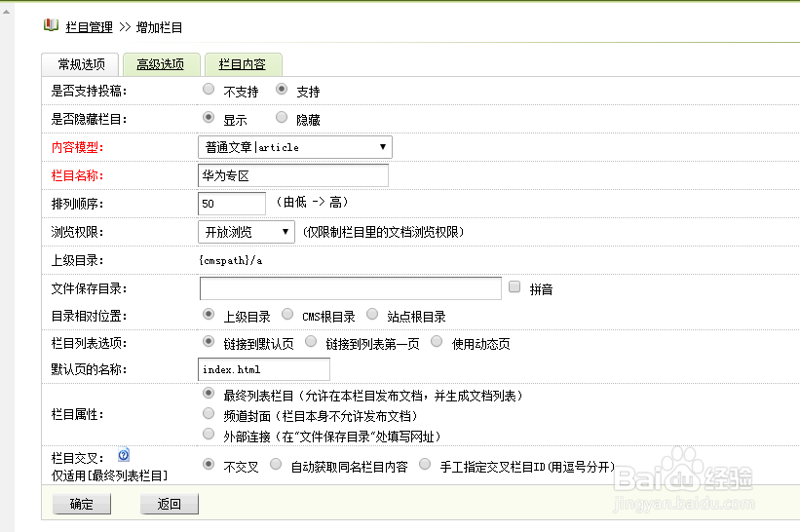
Task: Select 最终列表栏目 as 栏目属性
Action: pos(209,393)
